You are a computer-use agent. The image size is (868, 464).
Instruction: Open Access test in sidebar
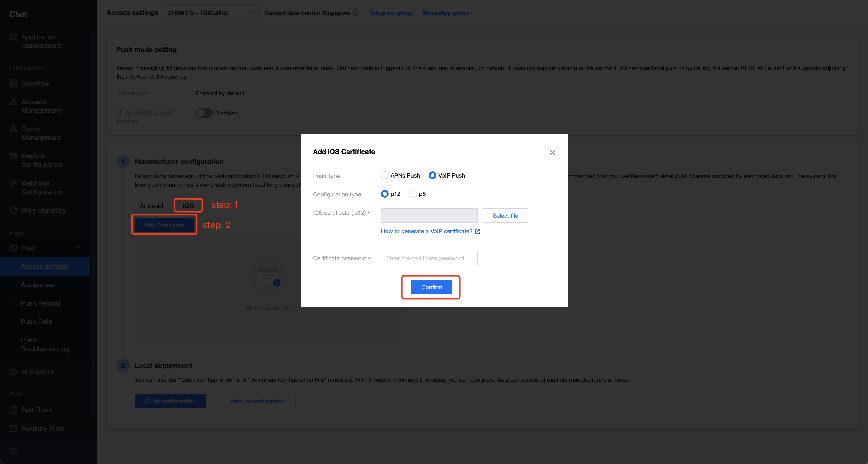pyautogui.click(x=39, y=285)
